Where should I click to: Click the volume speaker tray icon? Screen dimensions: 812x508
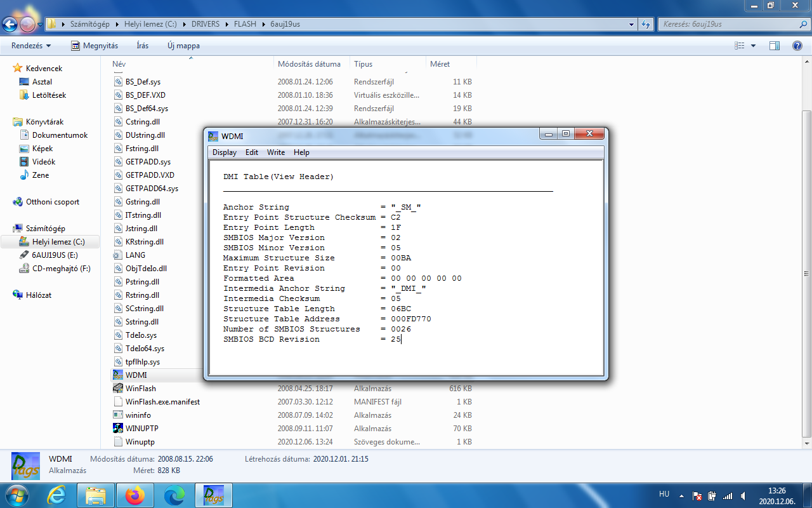click(743, 496)
